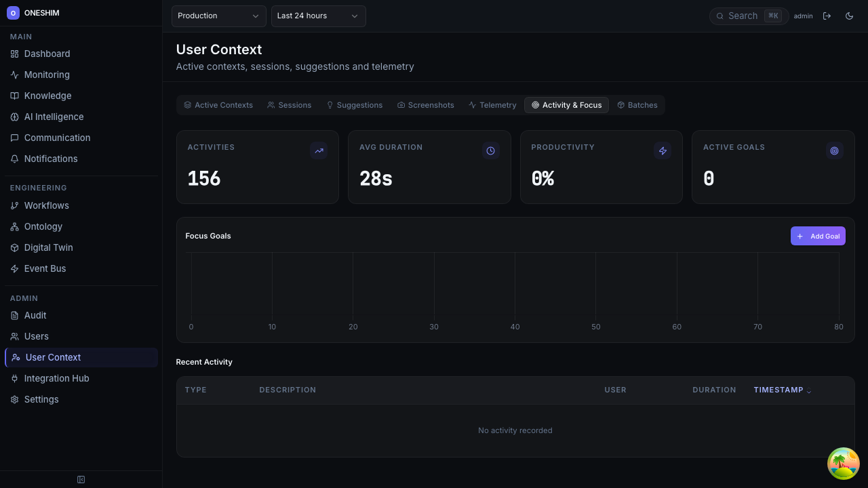The height and width of the screenshot is (488, 868).
Task: Click the Avg Duration clock icon
Action: coord(490,151)
